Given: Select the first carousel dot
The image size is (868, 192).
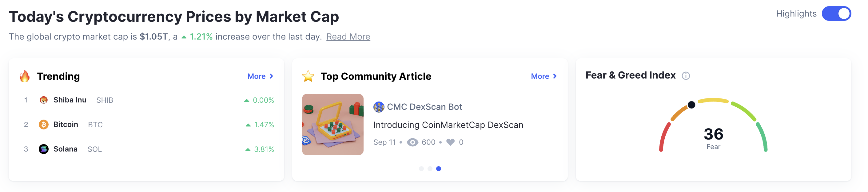Looking at the screenshot, I should [x=421, y=168].
